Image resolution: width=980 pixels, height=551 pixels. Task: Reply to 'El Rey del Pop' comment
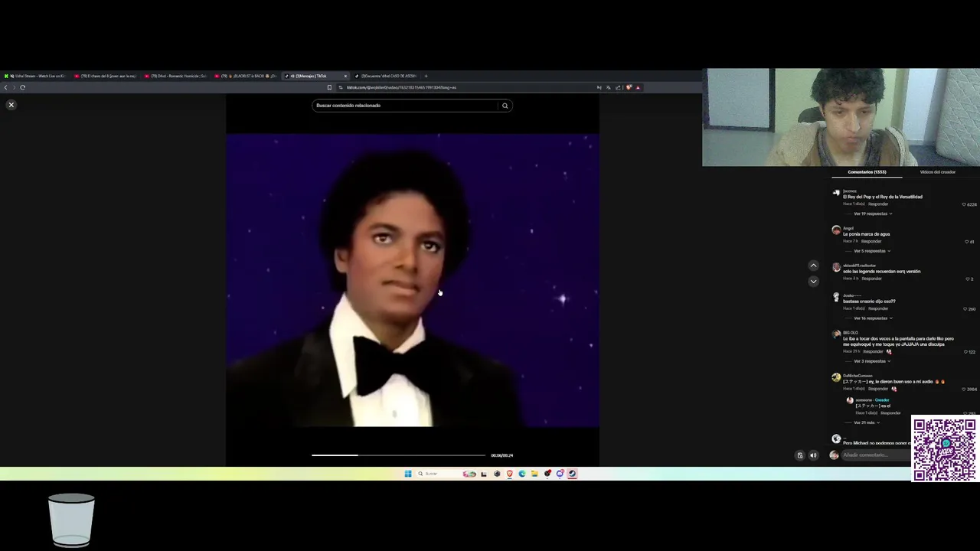tap(878, 204)
